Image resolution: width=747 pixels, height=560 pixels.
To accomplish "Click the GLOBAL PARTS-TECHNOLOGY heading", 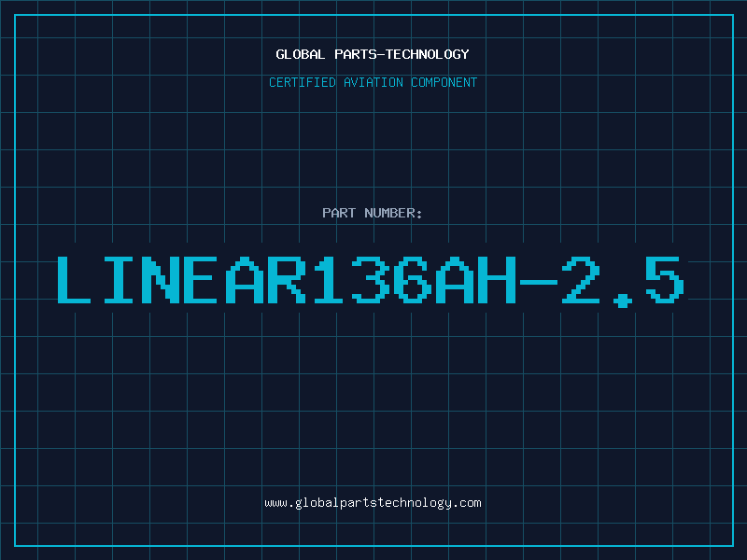I will pyautogui.click(x=373, y=54).
